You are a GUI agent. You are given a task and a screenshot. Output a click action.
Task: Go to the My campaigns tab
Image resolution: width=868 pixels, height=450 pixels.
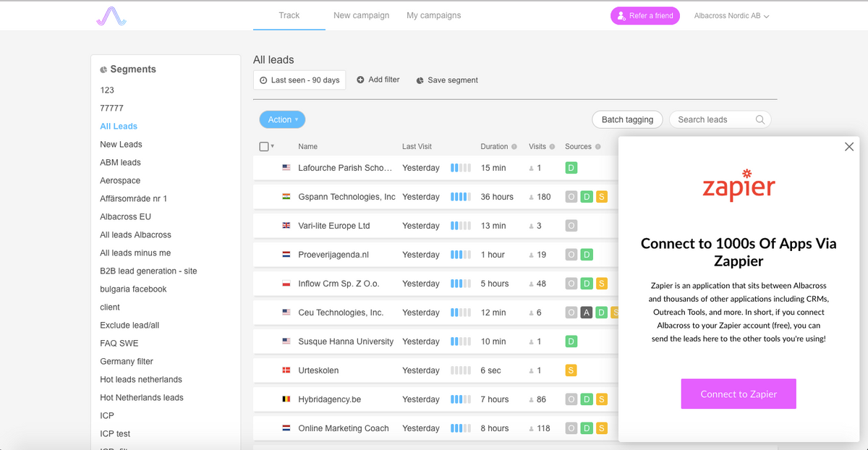pos(433,15)
